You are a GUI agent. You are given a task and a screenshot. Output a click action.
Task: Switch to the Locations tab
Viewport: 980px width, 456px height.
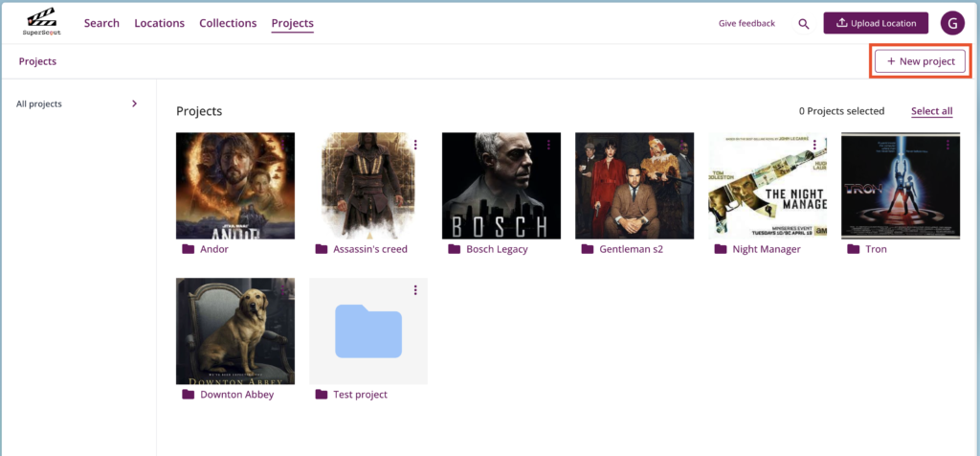pos(160,23)
